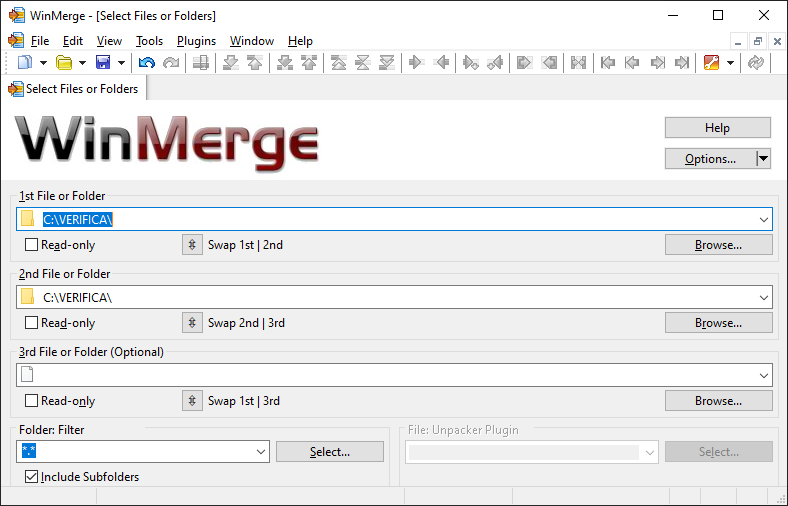The height and width of the screenshot is (506, 788).
Task: Click the Copy Right and Advance icon
Action: click(x=470, y=62)
